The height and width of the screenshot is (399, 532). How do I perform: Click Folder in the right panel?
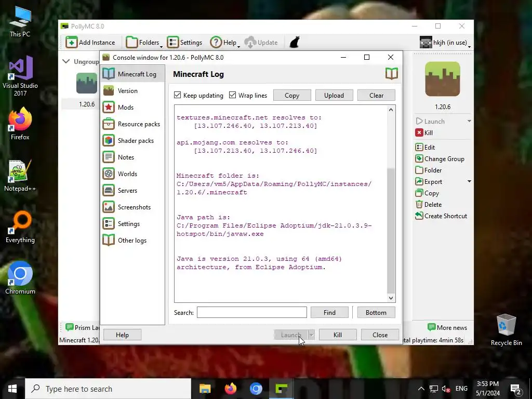pos(429,170)
